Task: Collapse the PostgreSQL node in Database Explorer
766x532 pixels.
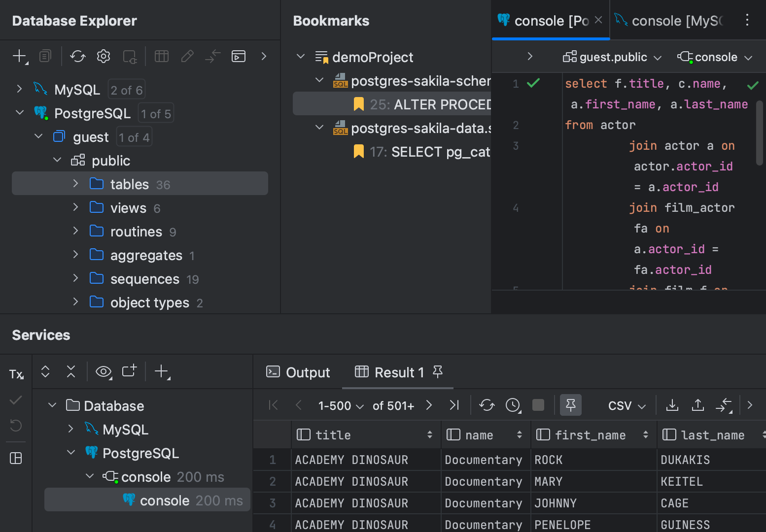Action: (20, 113)
